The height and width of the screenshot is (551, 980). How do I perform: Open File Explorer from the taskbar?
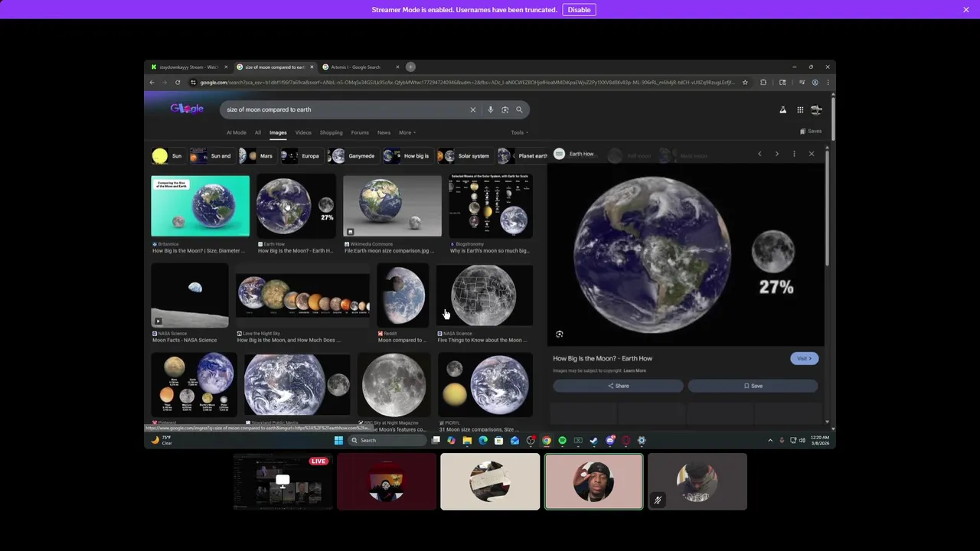point(467,440)
